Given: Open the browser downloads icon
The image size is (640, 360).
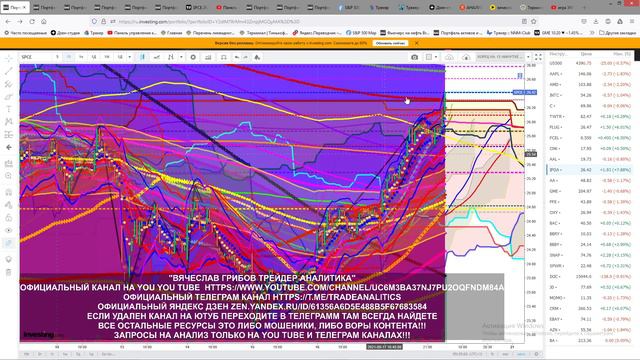Looking at the screenshot, I should coord(596,21).
